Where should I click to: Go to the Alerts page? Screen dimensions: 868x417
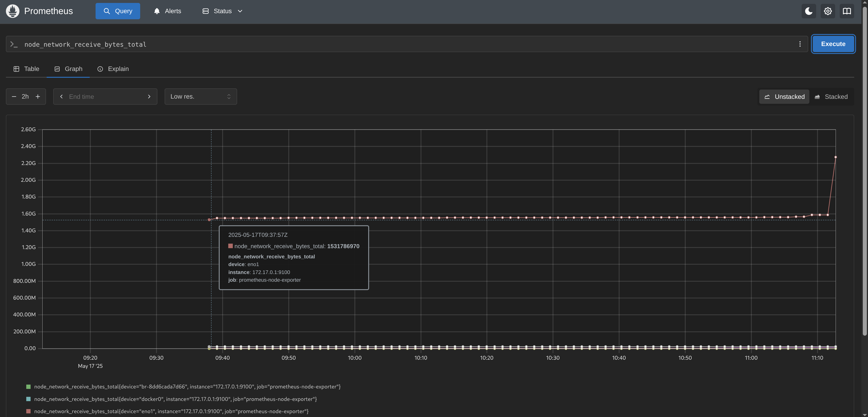tap(168, 11)
